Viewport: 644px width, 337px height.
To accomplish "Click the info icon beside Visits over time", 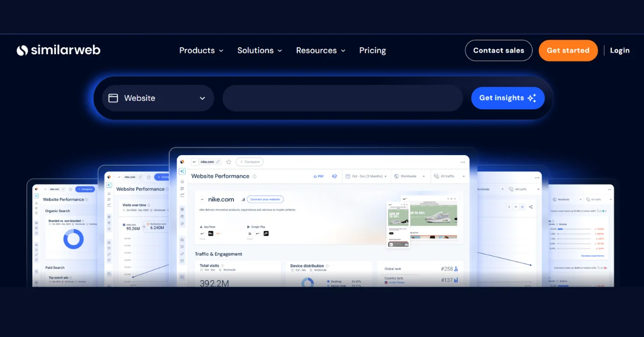I will (x=149, y=205).
